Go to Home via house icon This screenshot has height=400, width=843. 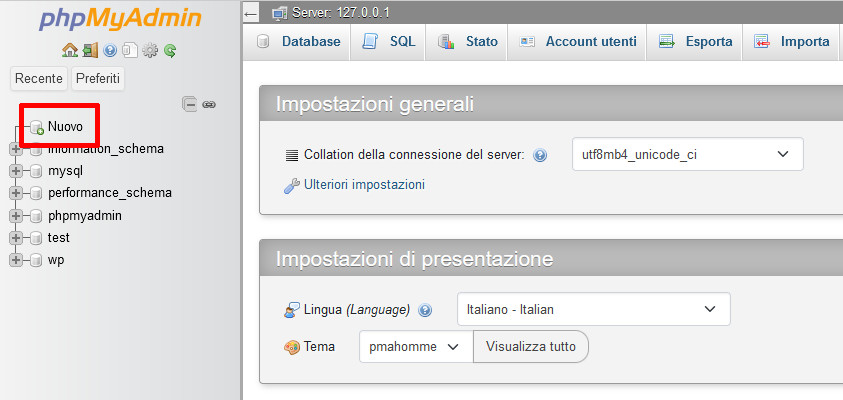(x=70, y=51)
